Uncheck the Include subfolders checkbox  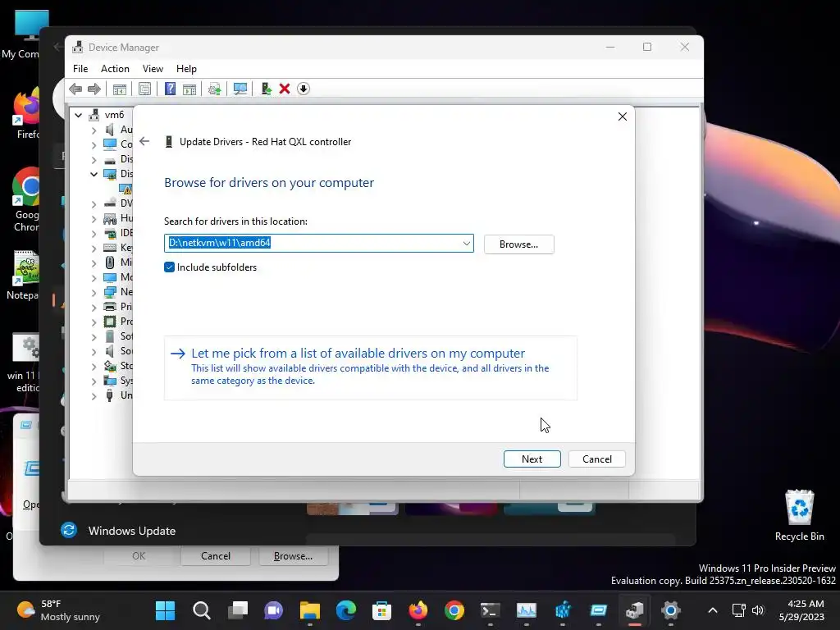pos(169,267)
